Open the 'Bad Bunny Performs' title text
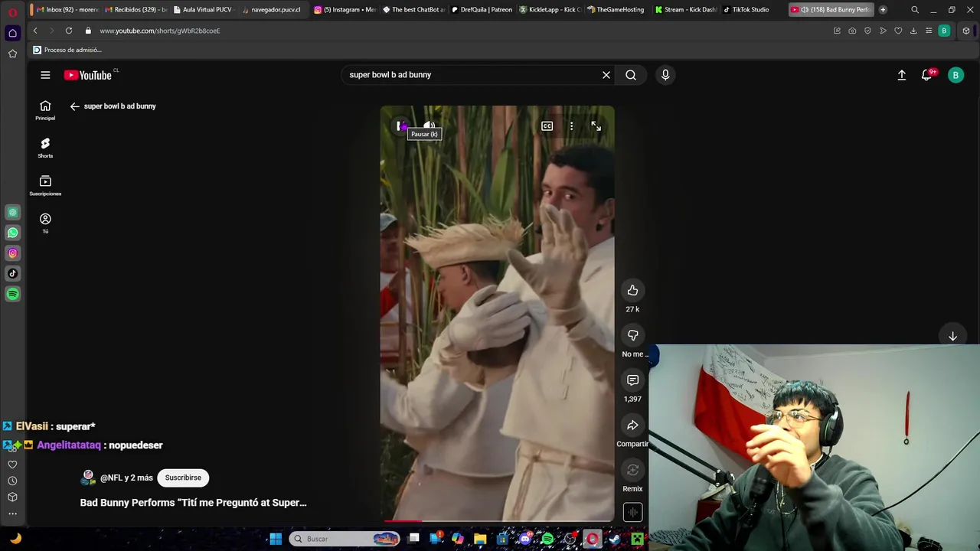 pyautogui.click(x=194, y=503)
